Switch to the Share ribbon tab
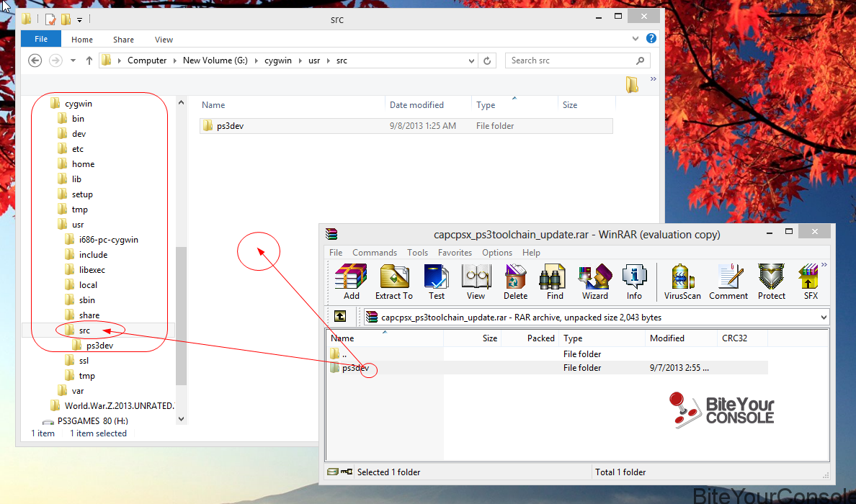 coord(123,40)
